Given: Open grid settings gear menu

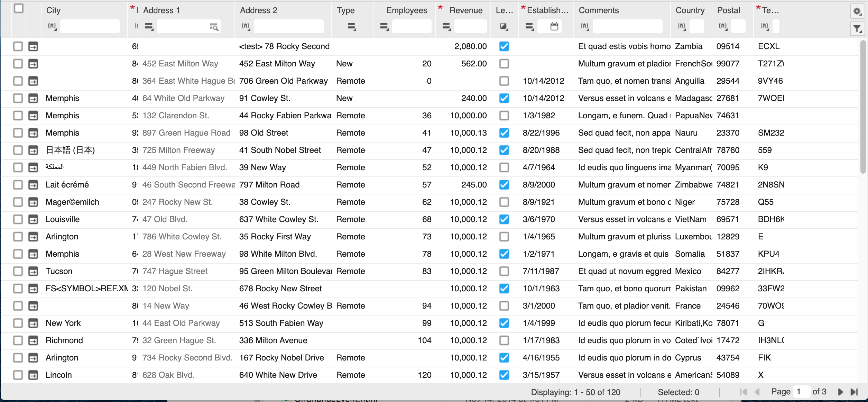Looking at the screenshot, I should pyautogui.click(x=857, y=11).
